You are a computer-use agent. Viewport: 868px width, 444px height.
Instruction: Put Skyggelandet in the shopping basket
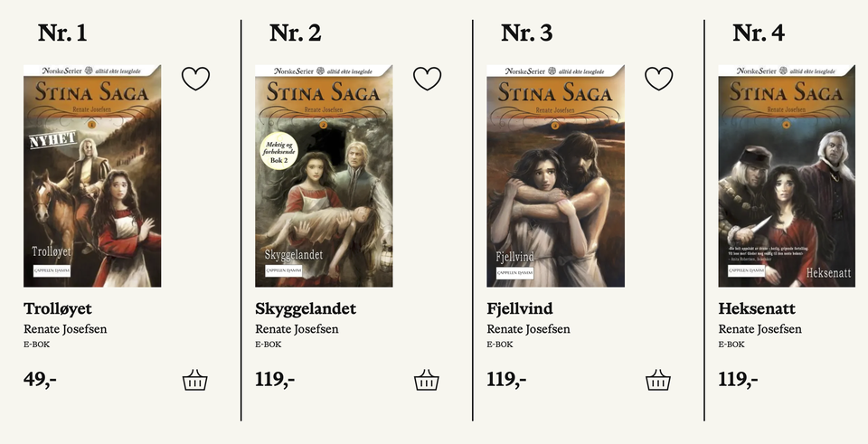coord(426,381)
